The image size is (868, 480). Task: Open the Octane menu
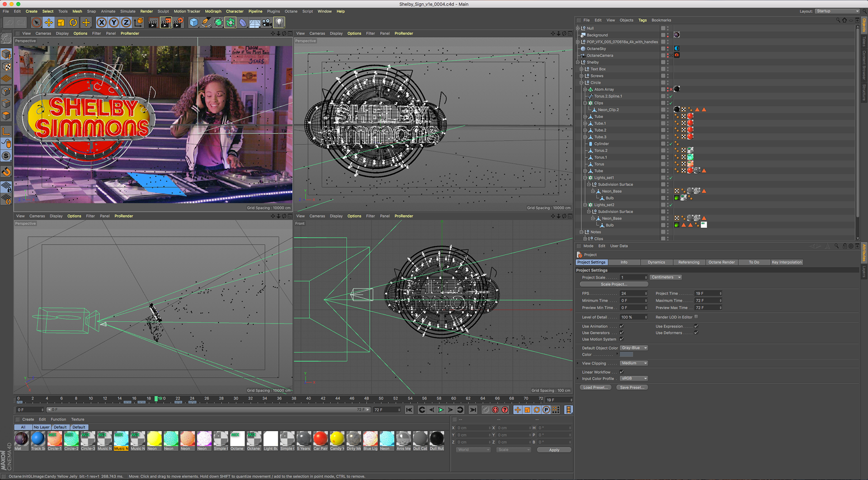pyautogui.click(x=291, y=11)
